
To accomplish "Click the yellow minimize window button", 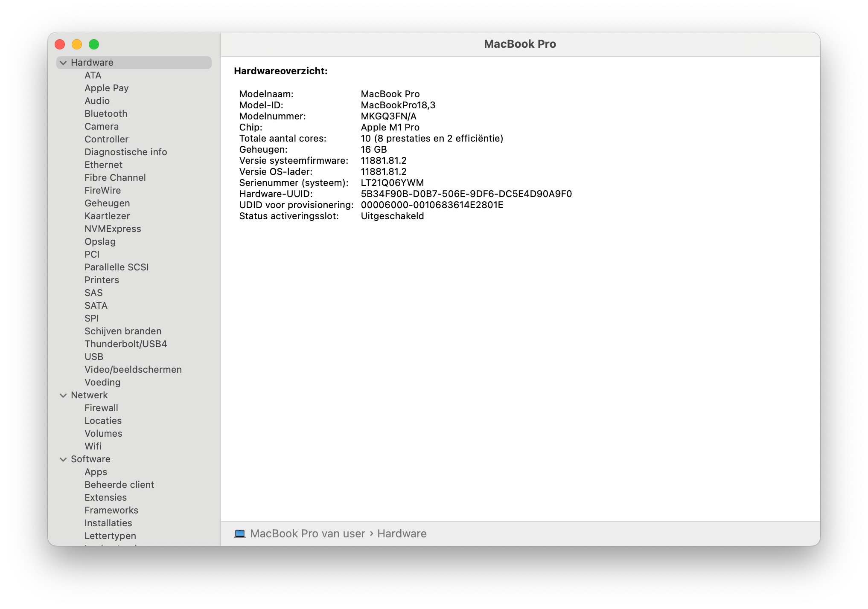I will click(77, 44).
